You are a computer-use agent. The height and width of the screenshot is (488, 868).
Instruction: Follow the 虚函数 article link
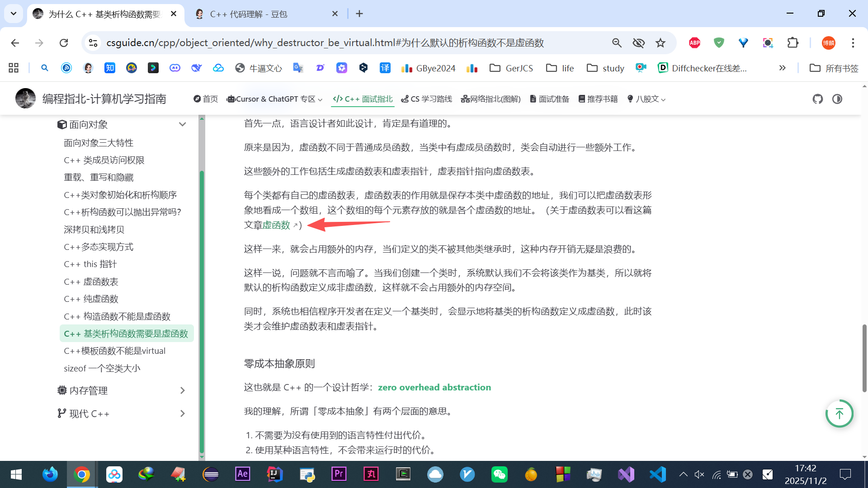tap(276, 225)
